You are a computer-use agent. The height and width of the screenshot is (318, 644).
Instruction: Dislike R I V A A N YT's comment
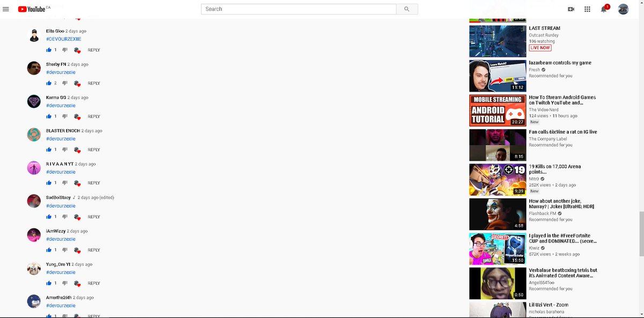(64, 183)
